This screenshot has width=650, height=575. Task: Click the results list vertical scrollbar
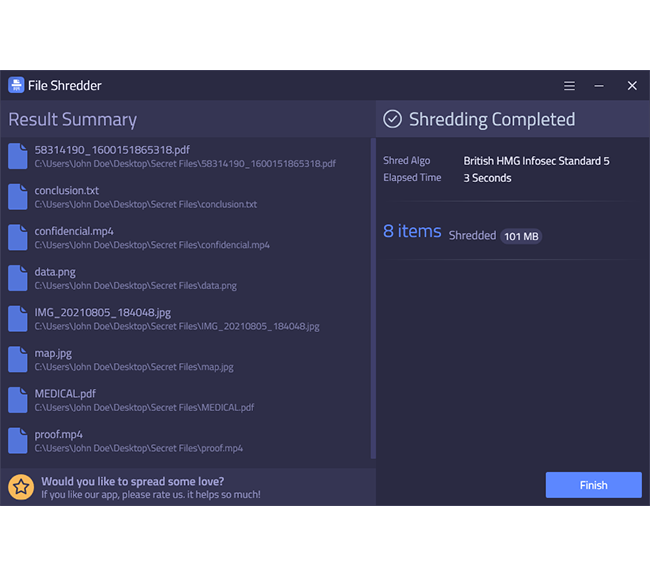tap(373, 298)
